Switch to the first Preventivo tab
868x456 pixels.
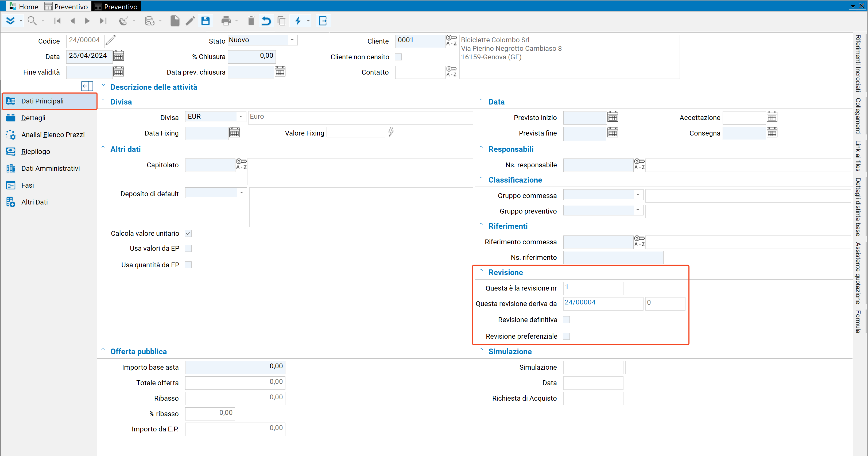click(66, 6)
